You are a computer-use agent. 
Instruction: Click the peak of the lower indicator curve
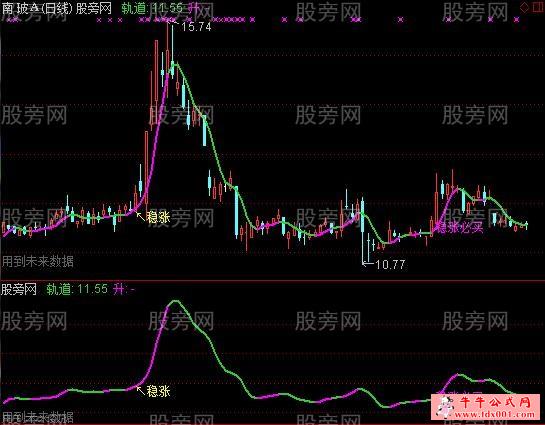coord(175,301)
